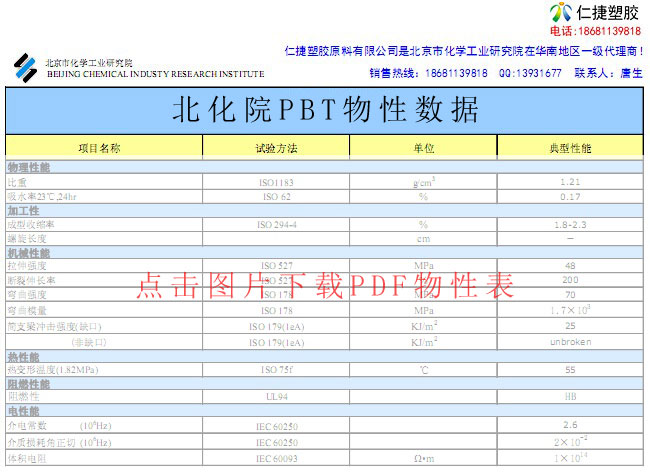Click the 200 elongation value
650x472 pixels.
pos(570,280)
